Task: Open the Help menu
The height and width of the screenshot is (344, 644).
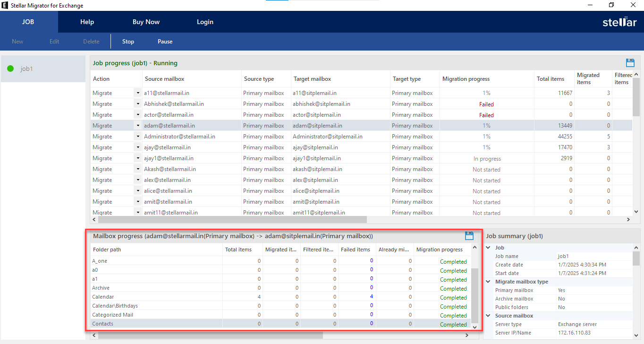Action: tap(87, 22)
